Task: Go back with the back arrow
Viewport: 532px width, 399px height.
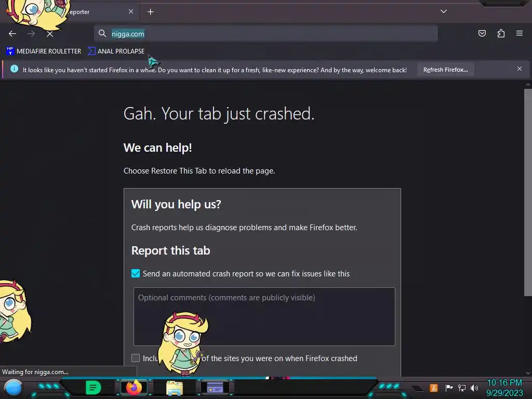Action: 12,34
